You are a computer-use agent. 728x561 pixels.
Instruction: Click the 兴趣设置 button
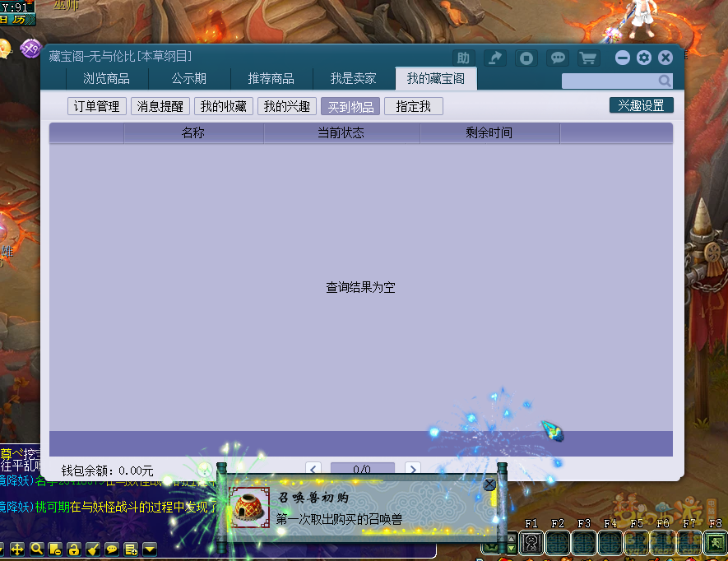pos(641,105)
